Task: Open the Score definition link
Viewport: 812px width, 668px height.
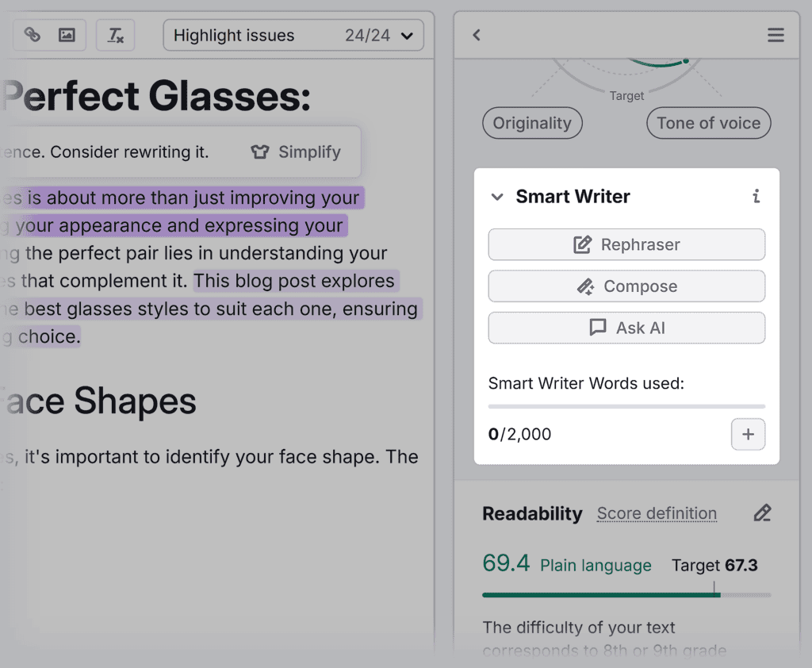Action: pyautogui.click(x=657, y=514)
